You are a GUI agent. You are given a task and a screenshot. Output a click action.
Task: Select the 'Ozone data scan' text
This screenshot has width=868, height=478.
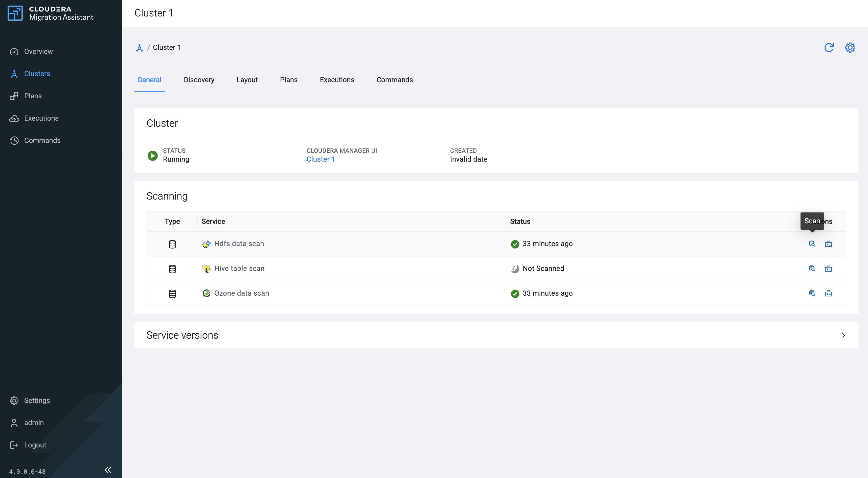point(242,294)
